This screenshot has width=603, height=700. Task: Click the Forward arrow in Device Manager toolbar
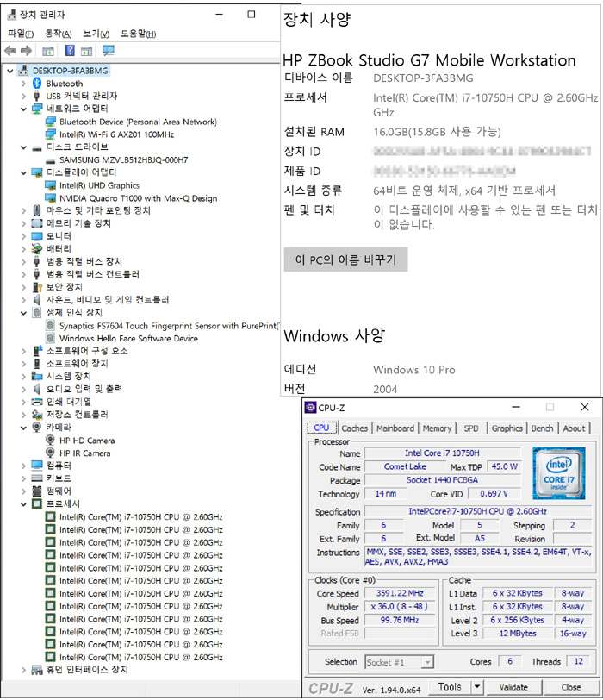tap(27, 51)
